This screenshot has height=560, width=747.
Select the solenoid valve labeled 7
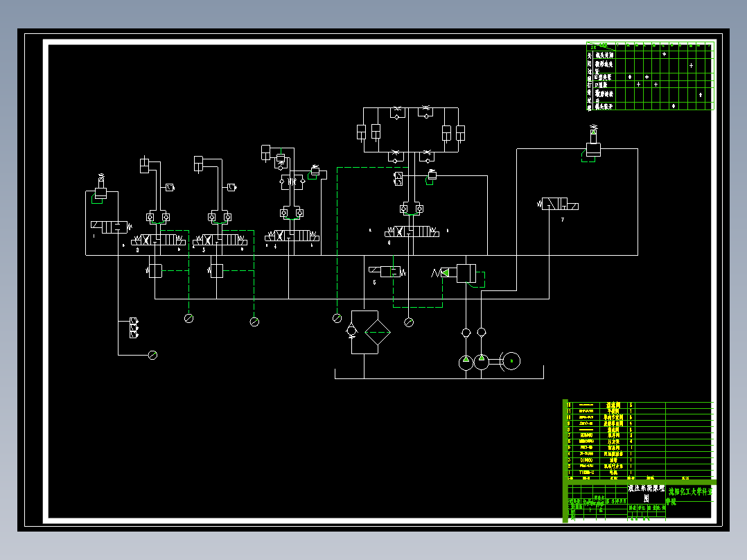[558, 204]
